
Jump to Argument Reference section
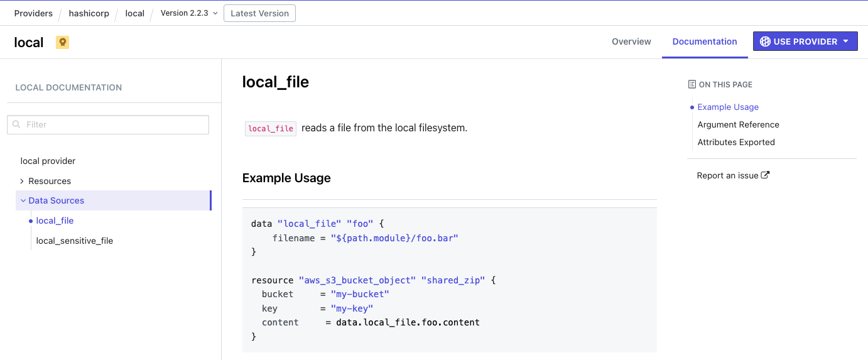point(738,124)
